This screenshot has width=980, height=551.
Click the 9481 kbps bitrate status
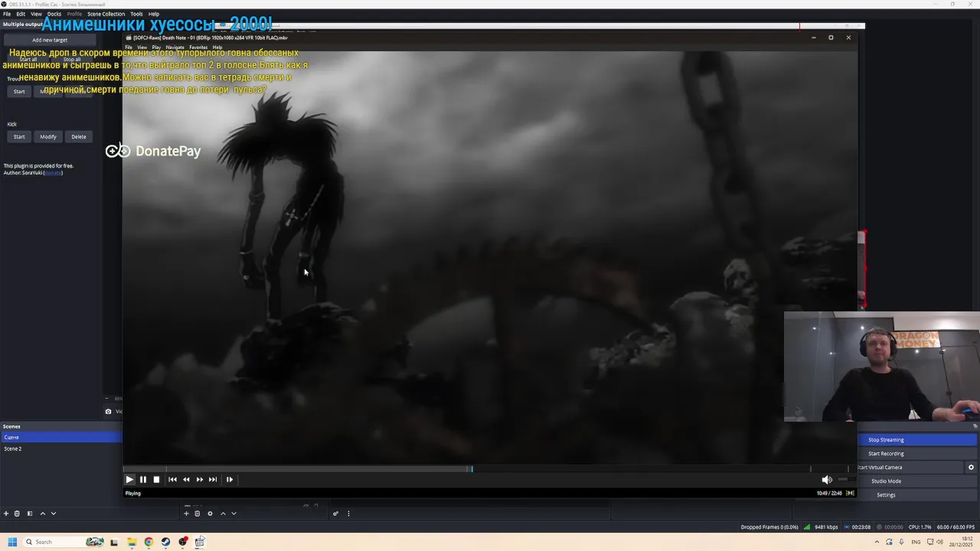(826, 527)
